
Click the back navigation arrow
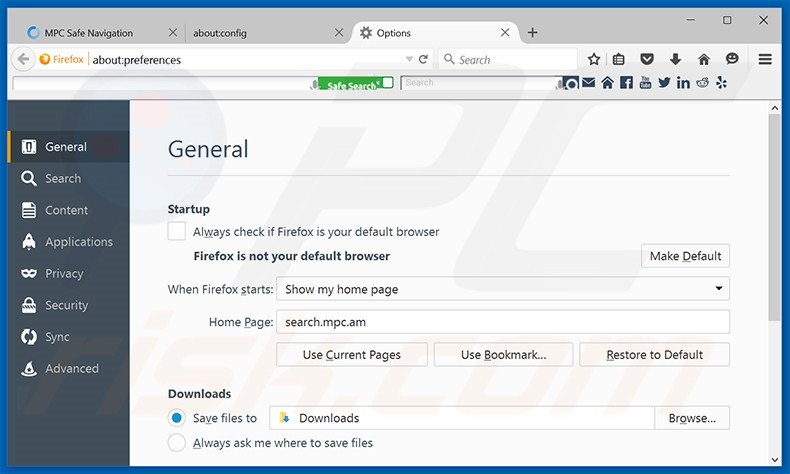pyautogui.click(x=23, y=59)
